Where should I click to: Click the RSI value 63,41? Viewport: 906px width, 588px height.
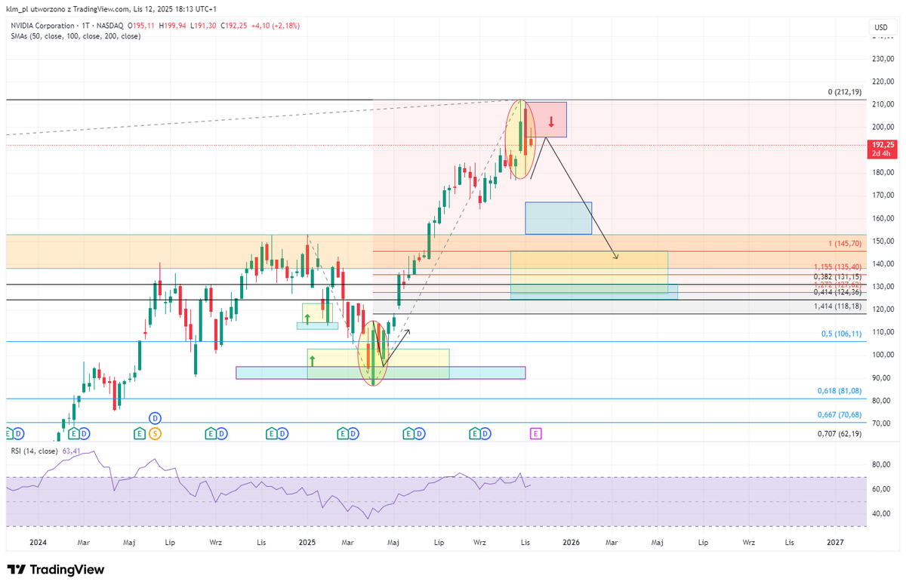click(x=72, y=451)
